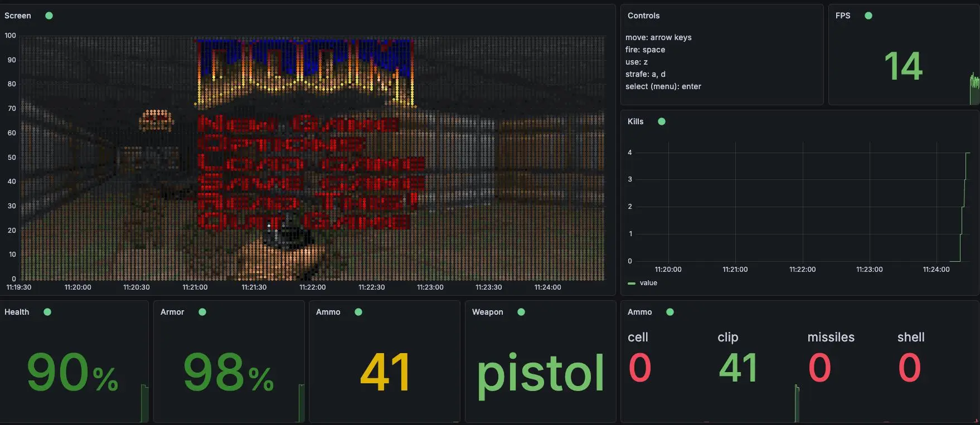
Task: Click 'select (menu): enter' in Controls
Action: (x=663, y=86)
